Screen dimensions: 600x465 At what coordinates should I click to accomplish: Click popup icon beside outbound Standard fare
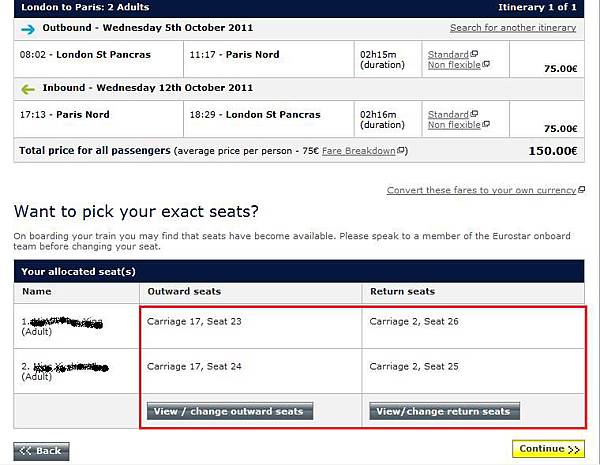[474, 53]
